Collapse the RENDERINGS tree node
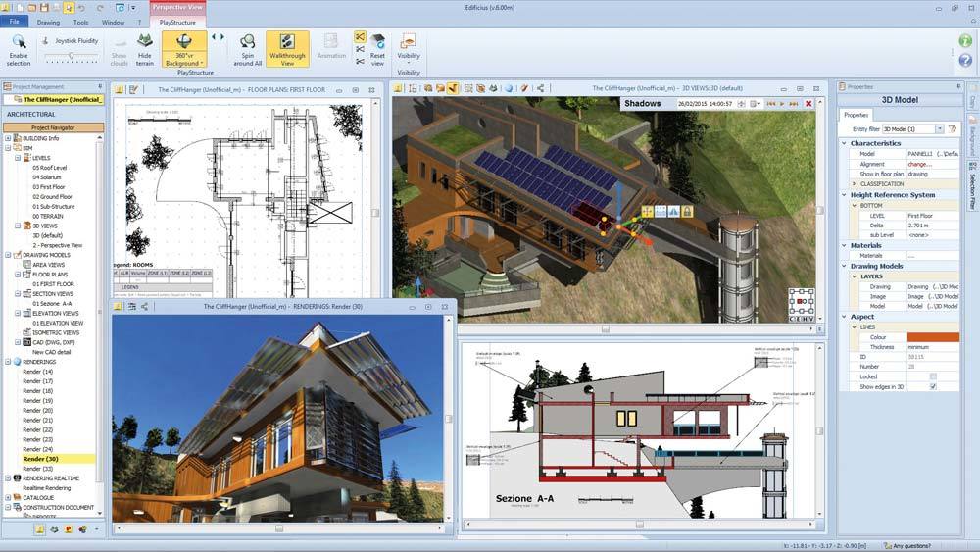The width and height of the screenshot is (980, 552). tap(8, 361)
